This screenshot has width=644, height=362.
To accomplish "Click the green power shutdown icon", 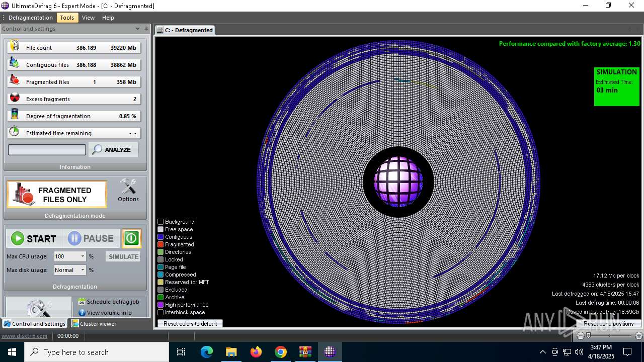I will 131,238.
